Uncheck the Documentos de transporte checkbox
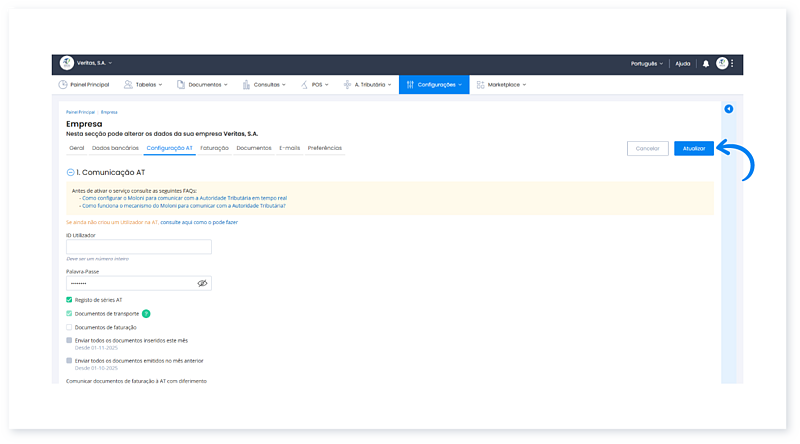 pyautogui.click(x=69, y=313)
